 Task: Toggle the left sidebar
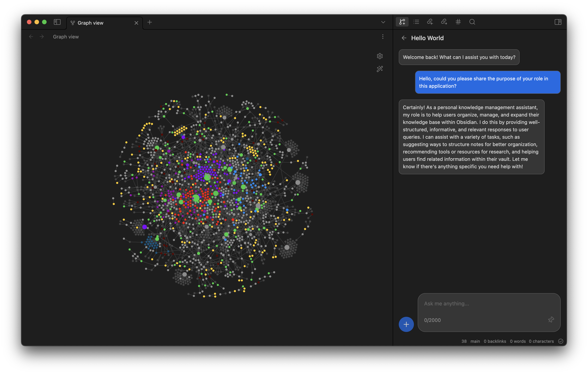coord(57,22)
